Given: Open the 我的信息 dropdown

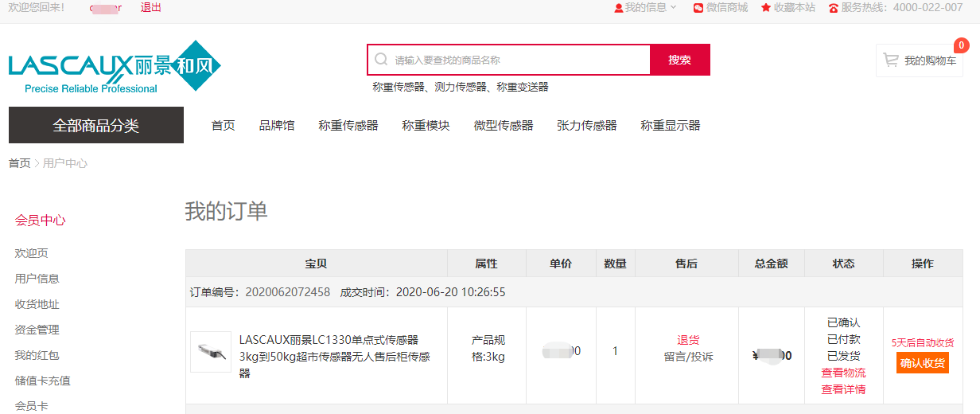Looking at the screenshot, I should (x=645, y=7).
